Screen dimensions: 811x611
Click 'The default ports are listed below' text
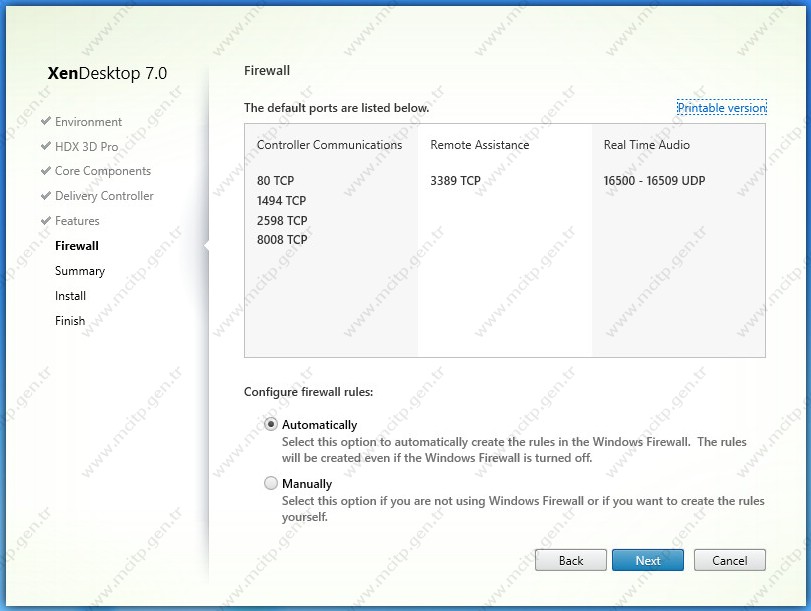tap(336, 108)
